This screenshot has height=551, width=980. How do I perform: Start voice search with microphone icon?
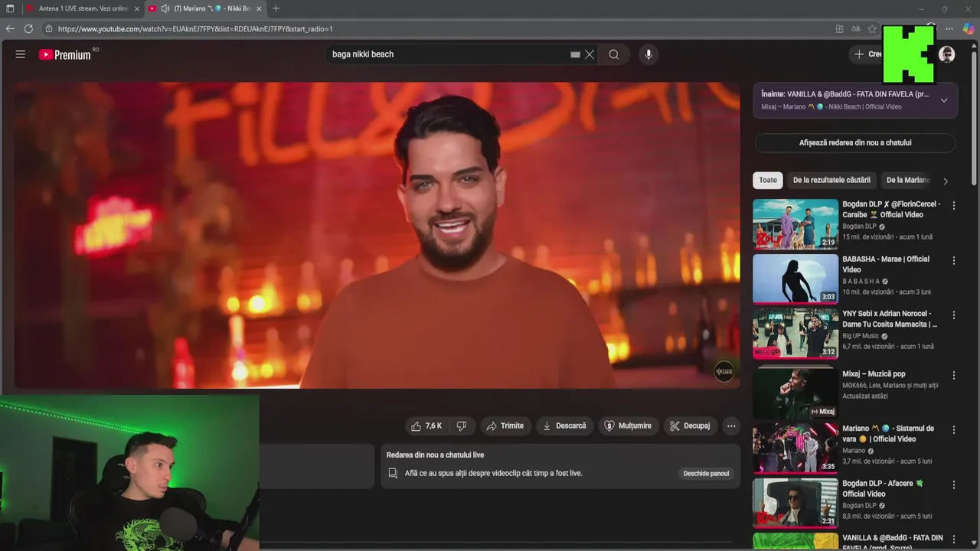[648, 54]
